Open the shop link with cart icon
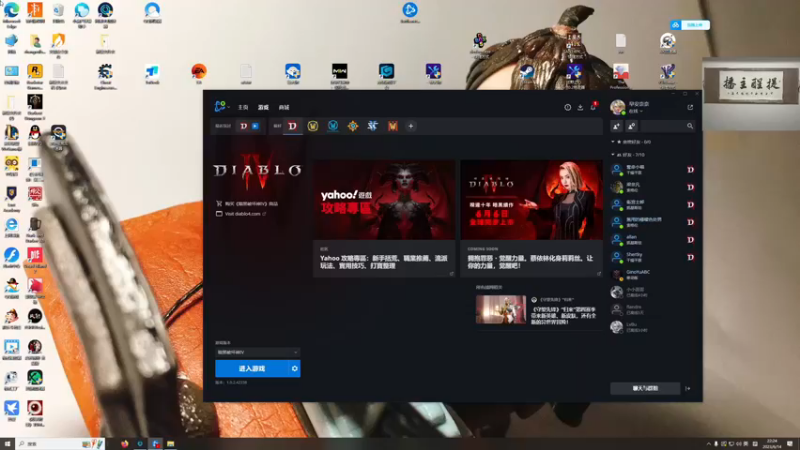The width and height of the screenshot is (800, 450). (x=247, y=204)
